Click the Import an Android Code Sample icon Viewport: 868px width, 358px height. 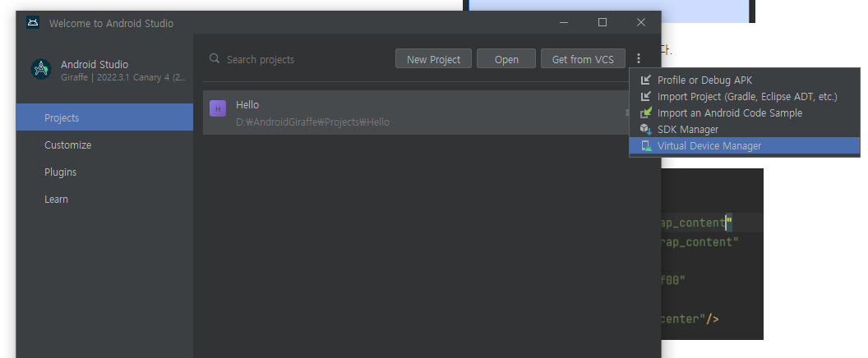(x=645, y=112)
